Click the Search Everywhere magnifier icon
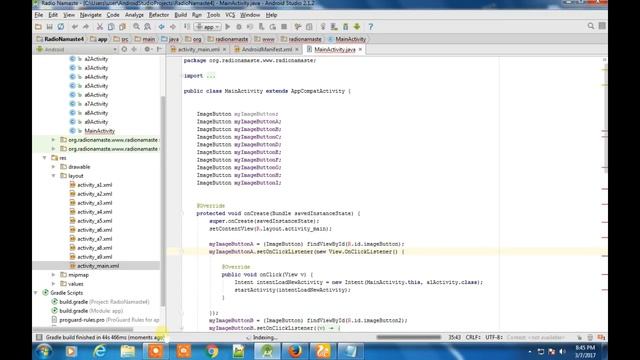This screenshot has width=640, height=360. tap(591, 26)
